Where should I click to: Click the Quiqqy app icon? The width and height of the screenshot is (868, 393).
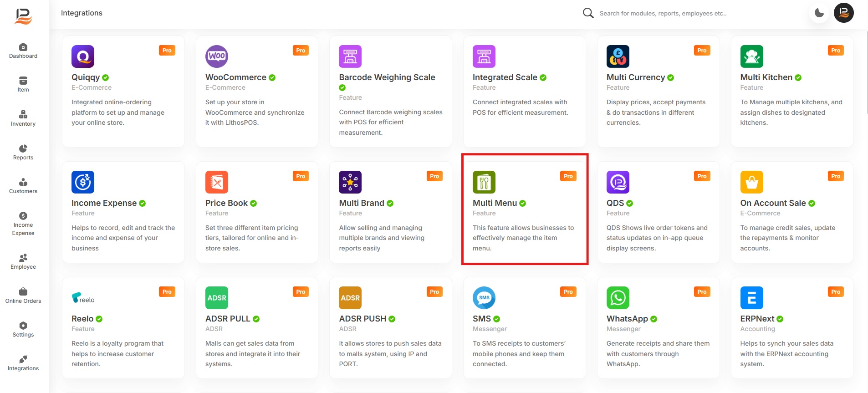click(x=83, y=56)
